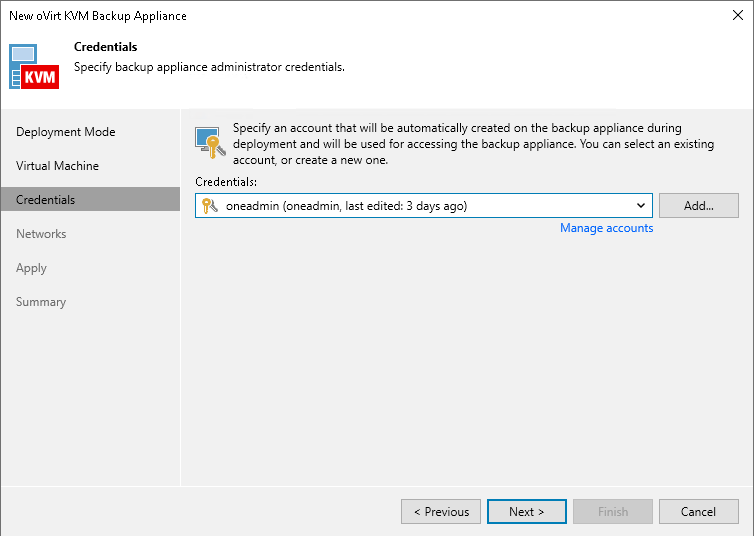Viewport: 755px width, 536px height.
Task: Click the greyed-out Finish button
Action: tap(613, 512)
